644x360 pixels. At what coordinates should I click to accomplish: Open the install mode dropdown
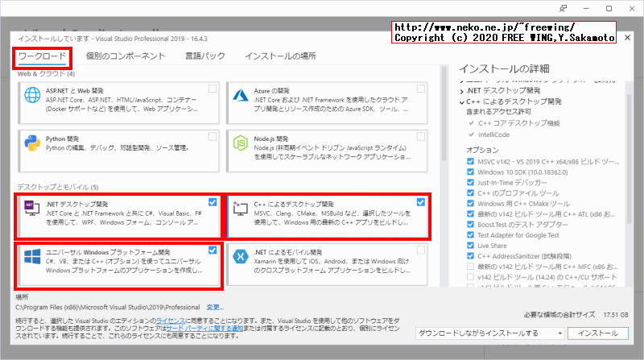click(490, 333)
